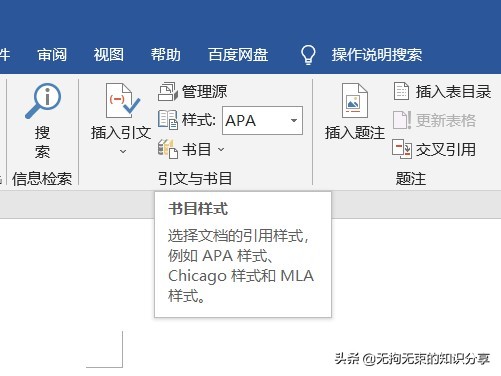Open the 审阅 ribbon tab
The width and height of the screenshot is (501, 376).
point(52,55)
